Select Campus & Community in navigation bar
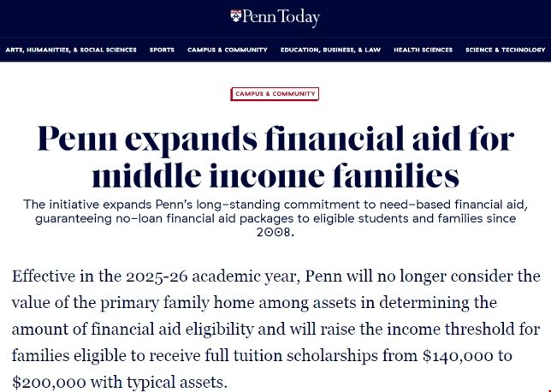 point(227,50)
